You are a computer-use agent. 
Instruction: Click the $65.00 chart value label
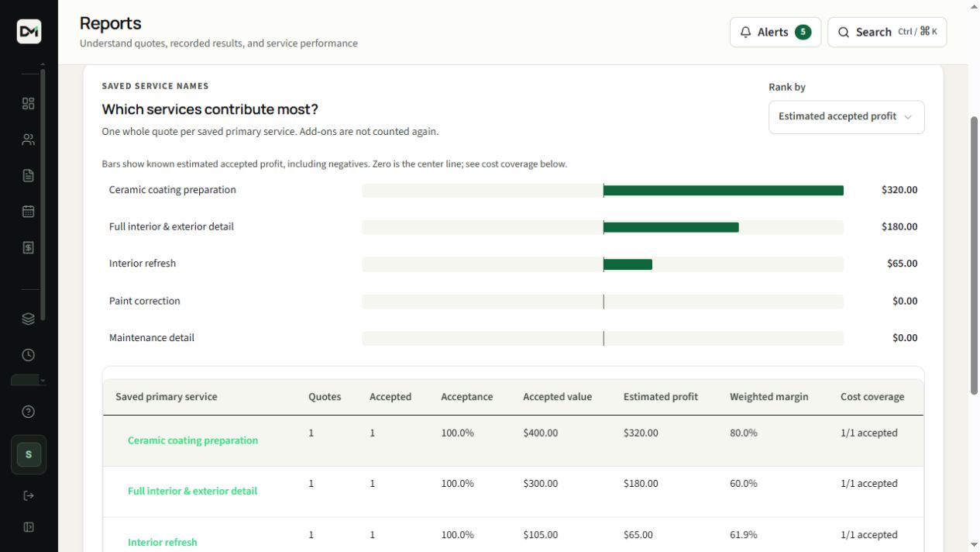pos(903,264)
